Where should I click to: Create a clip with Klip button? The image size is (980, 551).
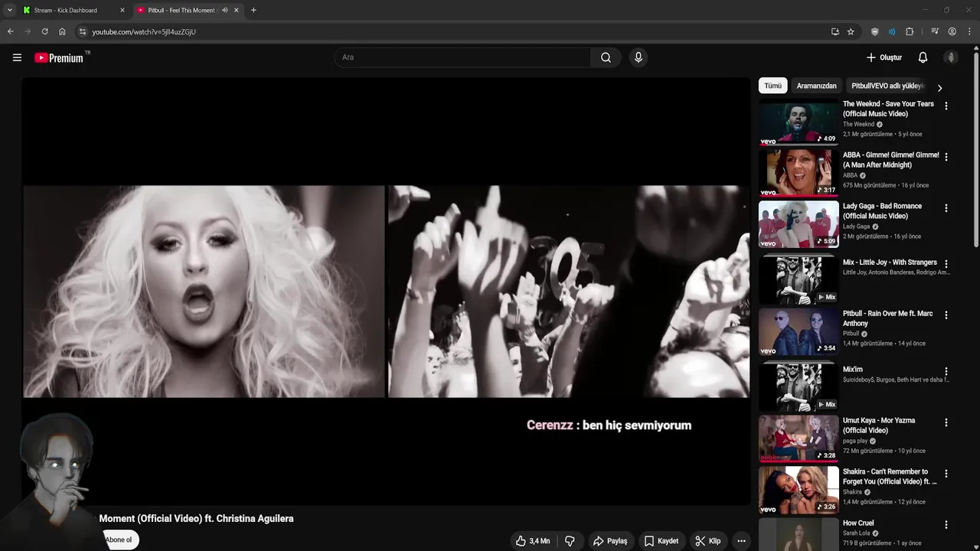pos(707,541)
